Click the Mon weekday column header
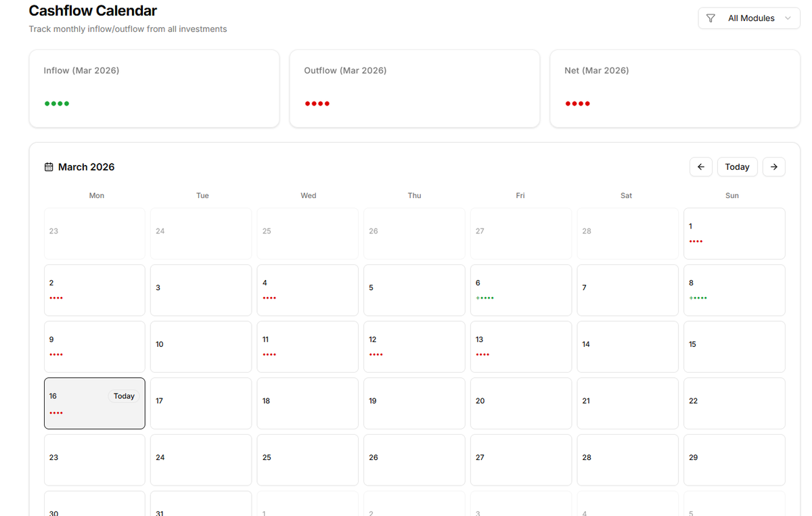Viewport: 812px width, 516px height. tap(97, 195)
